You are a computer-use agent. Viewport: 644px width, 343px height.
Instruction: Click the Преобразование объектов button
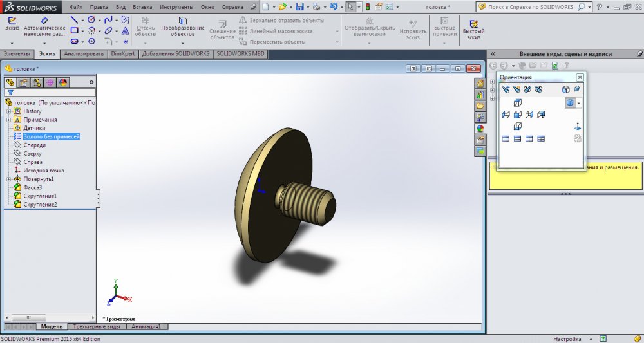tap(183, 27)
